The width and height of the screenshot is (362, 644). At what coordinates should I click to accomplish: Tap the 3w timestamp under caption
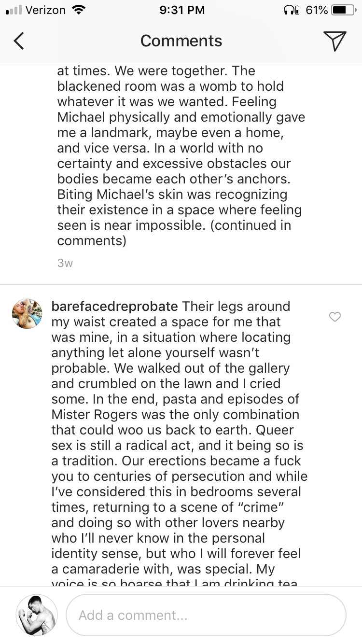pos(65,263)
